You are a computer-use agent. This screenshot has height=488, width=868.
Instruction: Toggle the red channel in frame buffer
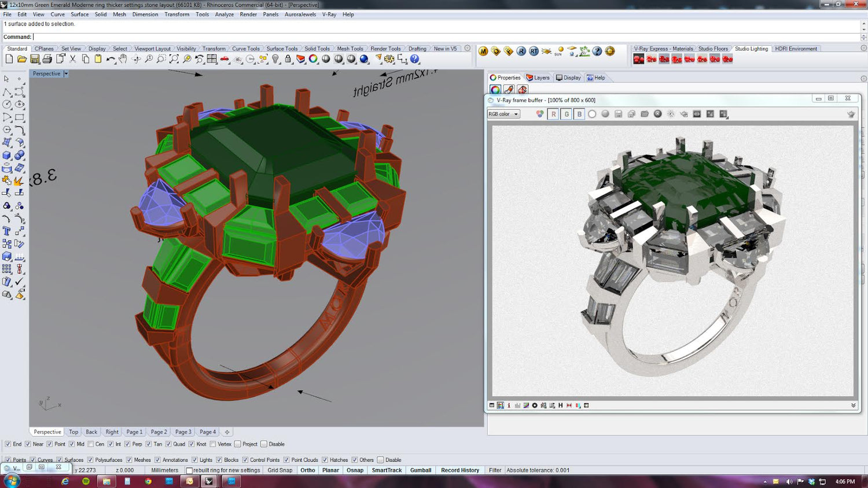(x=554, y=114)
